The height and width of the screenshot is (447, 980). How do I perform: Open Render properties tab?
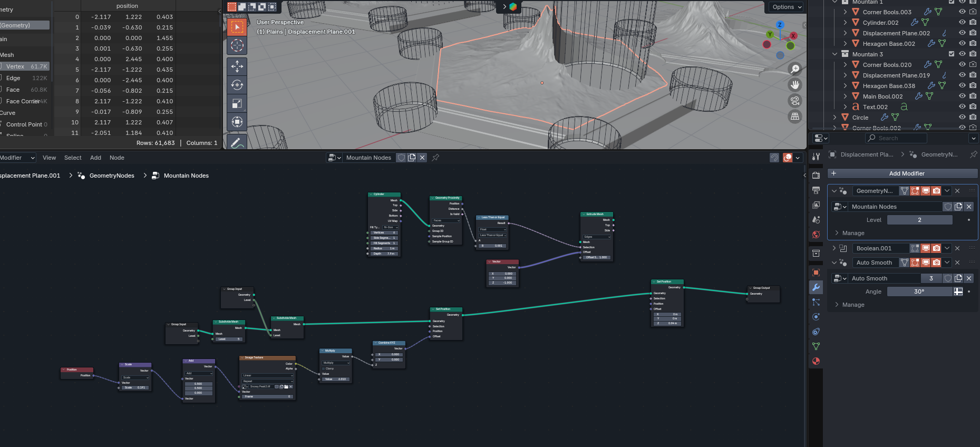(816, 176)
